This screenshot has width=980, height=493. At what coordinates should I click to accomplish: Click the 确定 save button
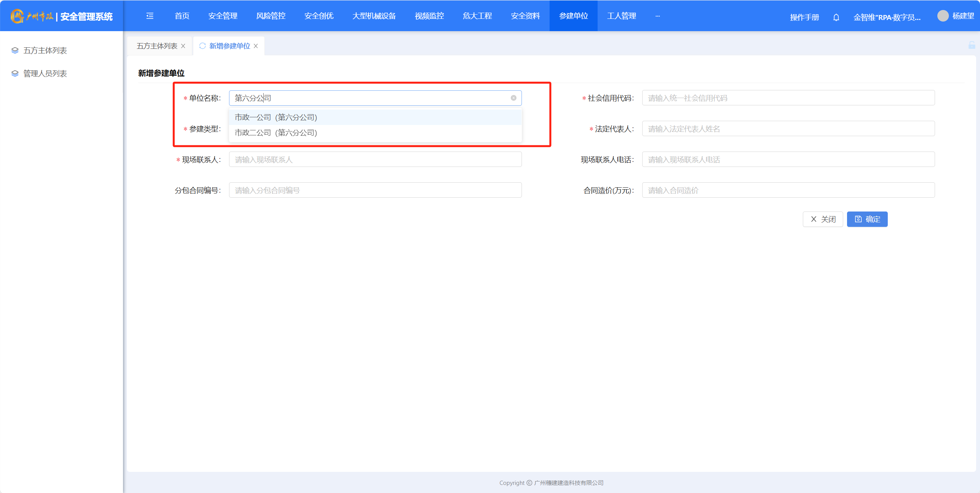[867, 219]
